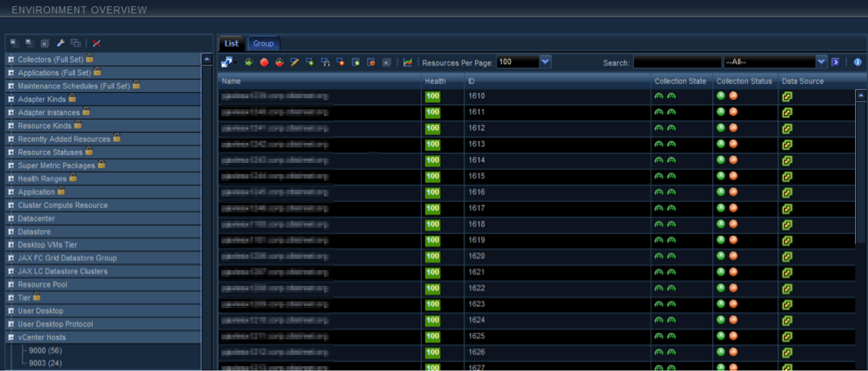
Task: Switch to the Group tab
Action: pyautogui.click(x=263, y=43)
